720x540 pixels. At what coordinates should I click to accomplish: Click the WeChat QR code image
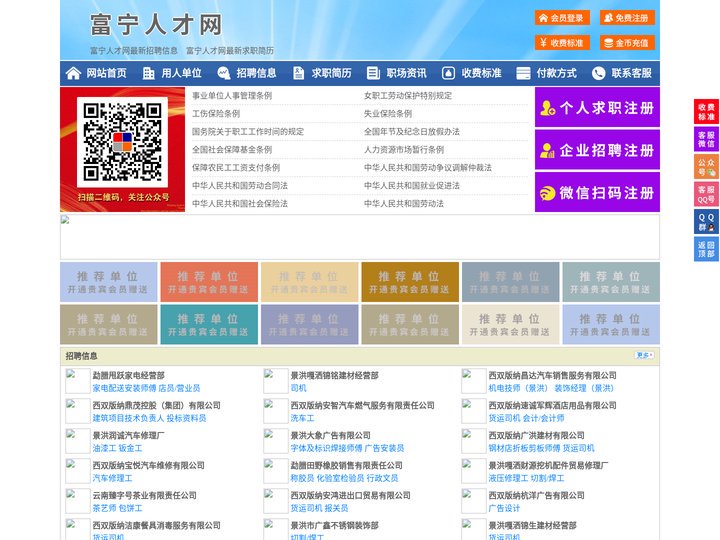tap(122, 142)
